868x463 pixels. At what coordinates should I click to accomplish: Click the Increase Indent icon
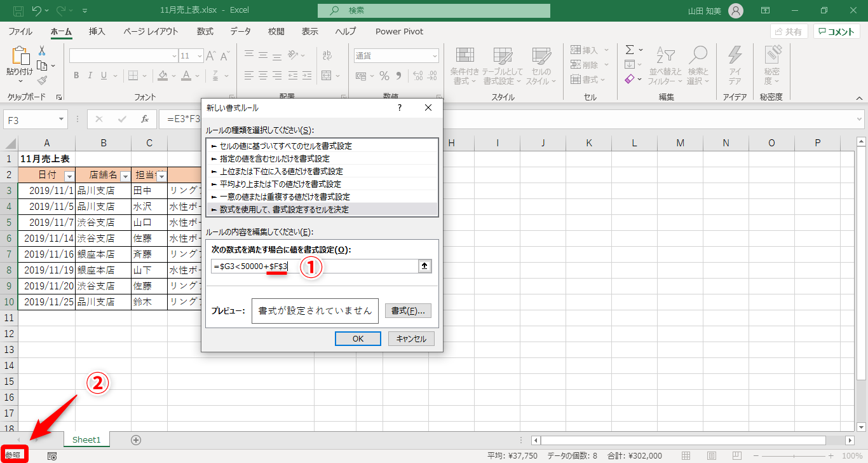point(307,76)
